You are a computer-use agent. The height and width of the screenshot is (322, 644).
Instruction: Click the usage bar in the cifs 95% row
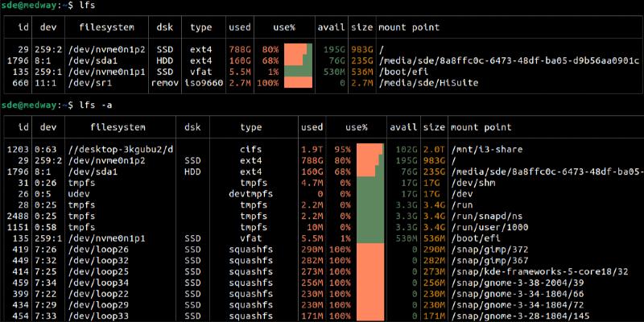tap(369, 149)
